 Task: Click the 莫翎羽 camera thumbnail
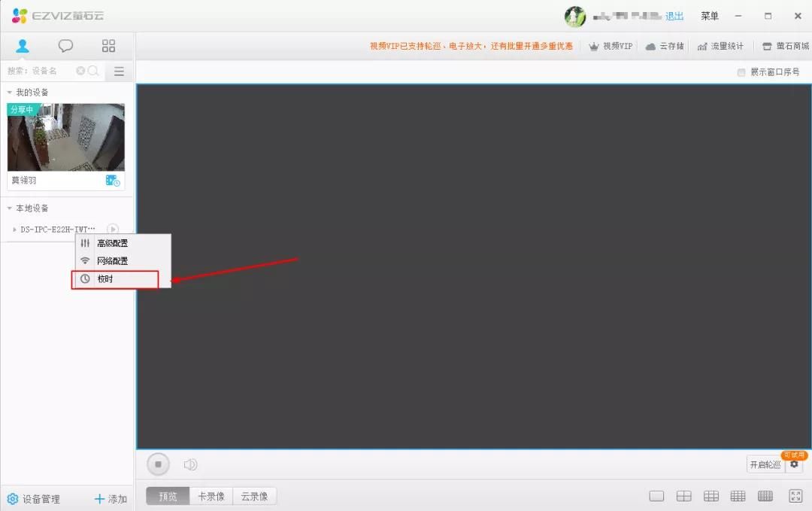pos(65,138)
